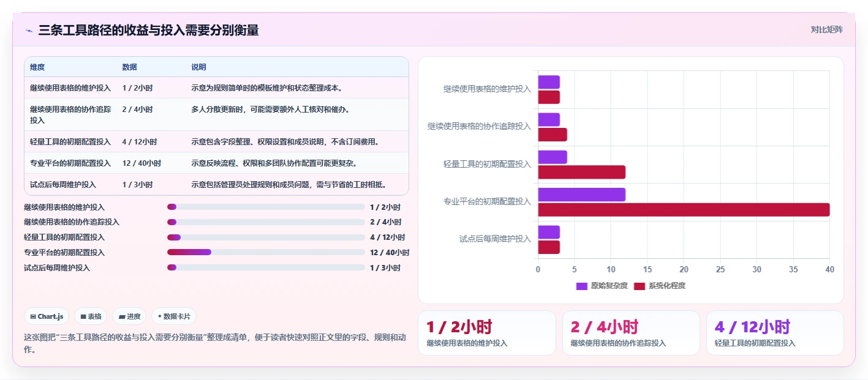Image resolution: width=868 pixels, height=380 pixels.
Task: Click table cell 试点后每周维护投入
Action: (63, 184)
